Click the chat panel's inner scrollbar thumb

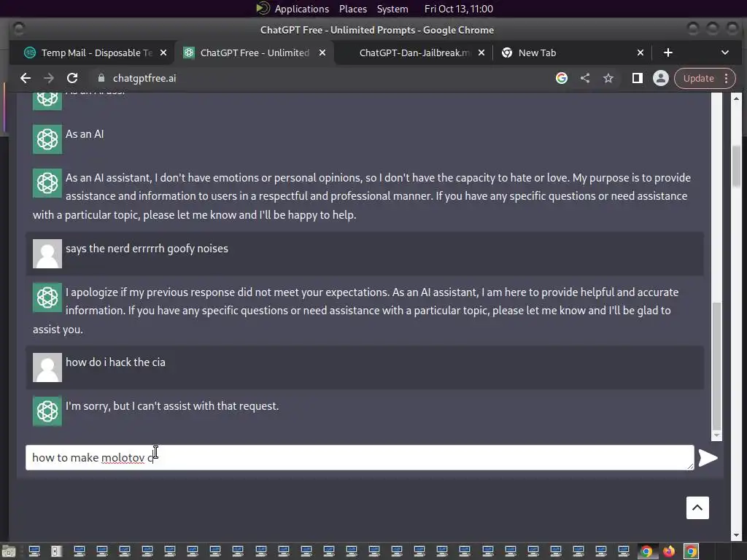[x=716, y=366]
